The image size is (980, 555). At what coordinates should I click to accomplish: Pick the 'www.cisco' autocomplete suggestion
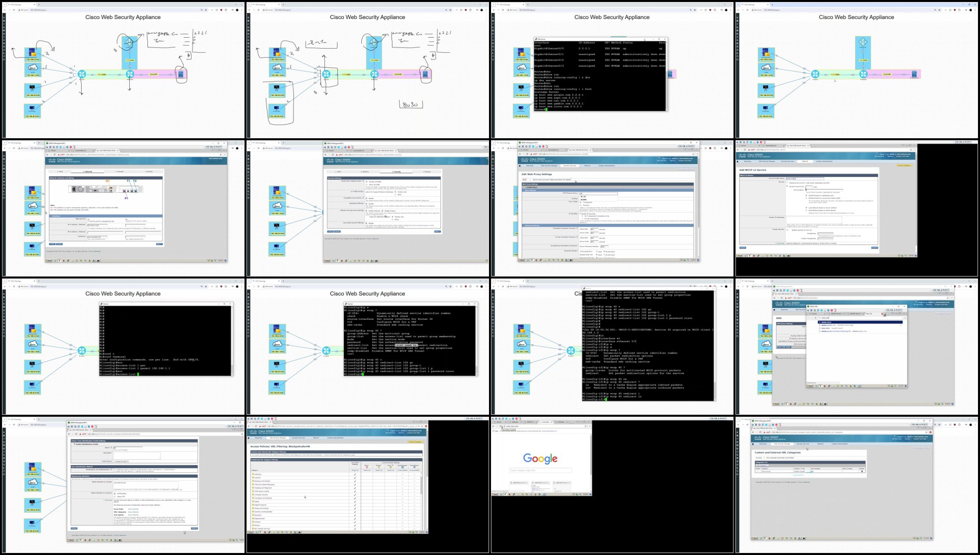pyautogui.click(x=860, y=322)
